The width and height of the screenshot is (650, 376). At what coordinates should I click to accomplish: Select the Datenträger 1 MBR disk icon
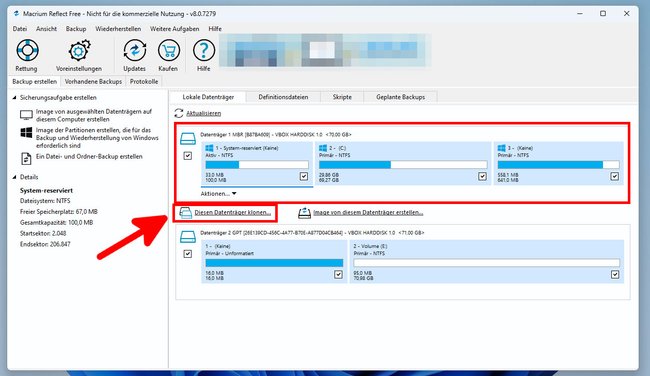tap(188, 138)
